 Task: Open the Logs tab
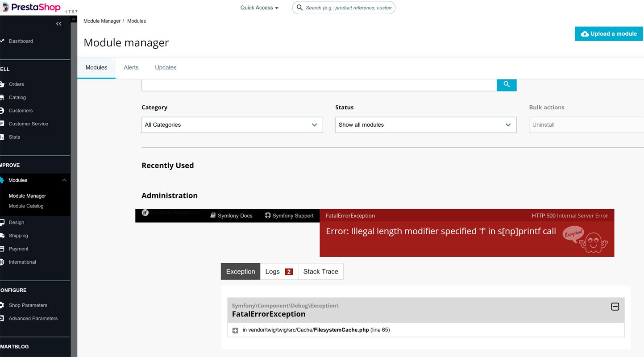pyautogui.click(x=279, y=271)
